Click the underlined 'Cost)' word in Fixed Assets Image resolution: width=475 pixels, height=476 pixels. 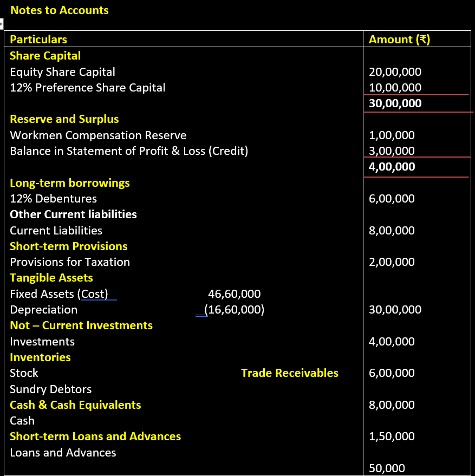[95, 294]
